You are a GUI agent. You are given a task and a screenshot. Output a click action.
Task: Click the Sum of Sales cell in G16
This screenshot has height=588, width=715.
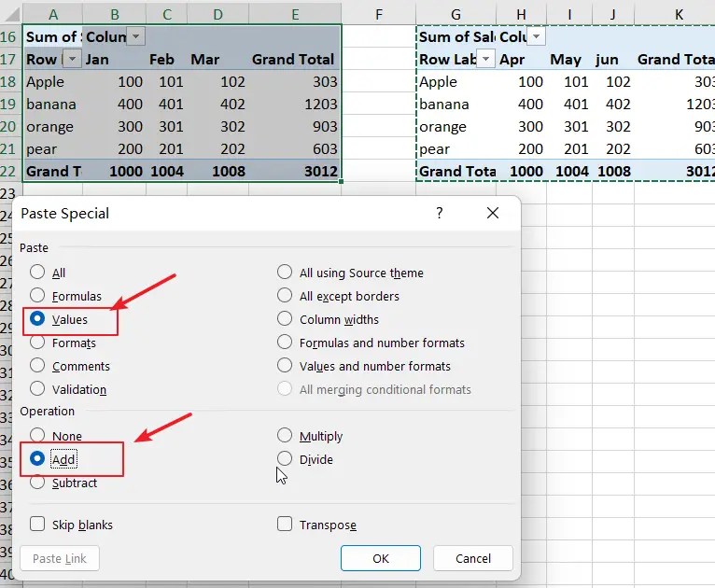[x=456, y=36]
